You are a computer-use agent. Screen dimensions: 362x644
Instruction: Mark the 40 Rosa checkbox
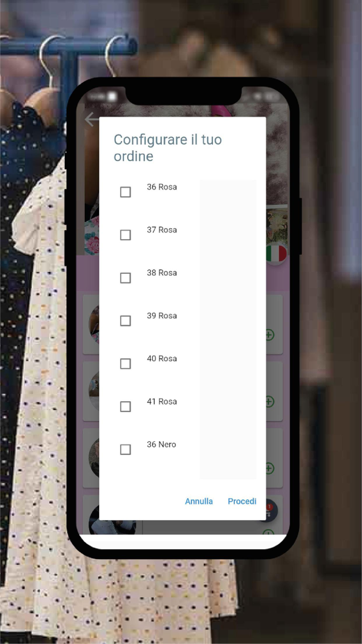click(x=125, y=364)
